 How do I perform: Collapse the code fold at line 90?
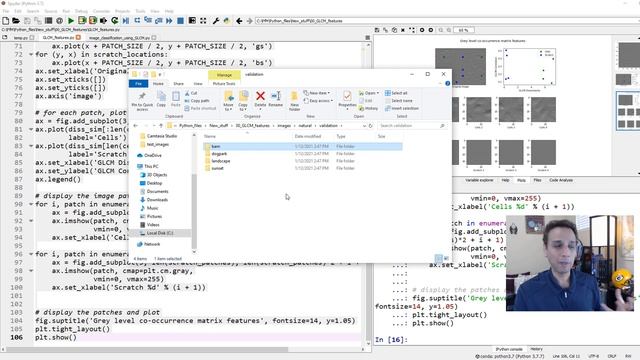pyautogui.click(x=31, y=204)
